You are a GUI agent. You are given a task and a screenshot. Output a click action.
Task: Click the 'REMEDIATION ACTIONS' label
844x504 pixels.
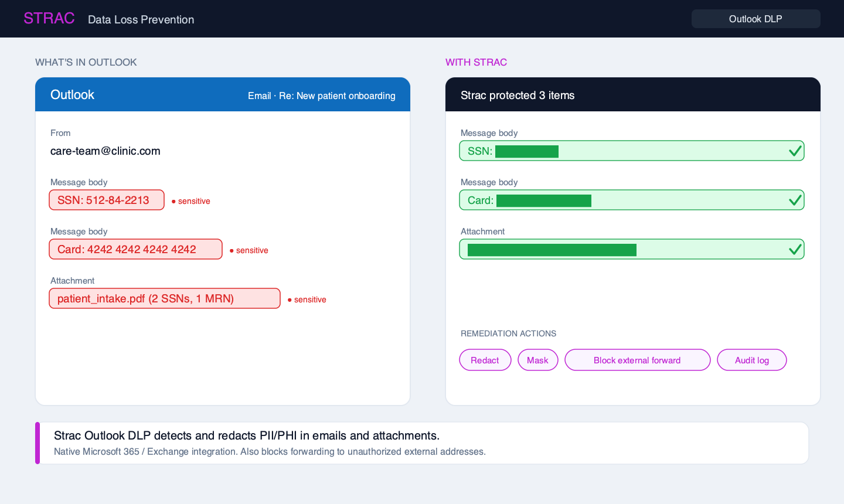[x=509, y=333]
